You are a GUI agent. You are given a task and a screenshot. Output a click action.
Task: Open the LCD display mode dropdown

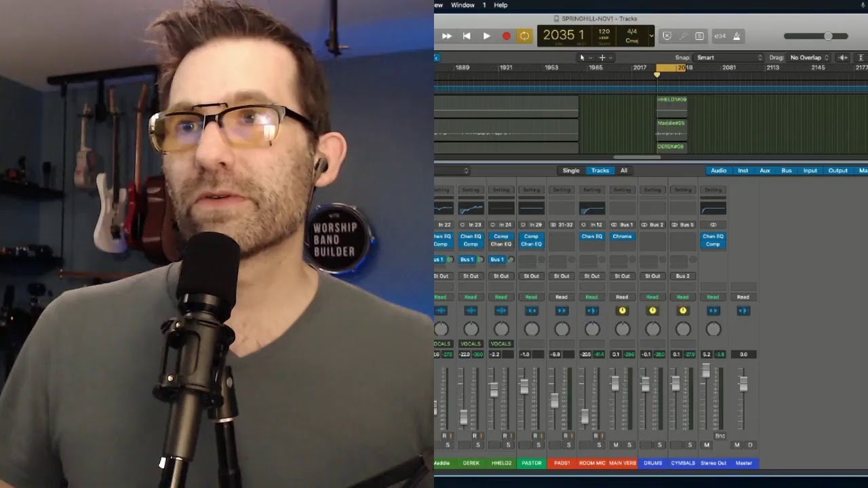[652, 36]
